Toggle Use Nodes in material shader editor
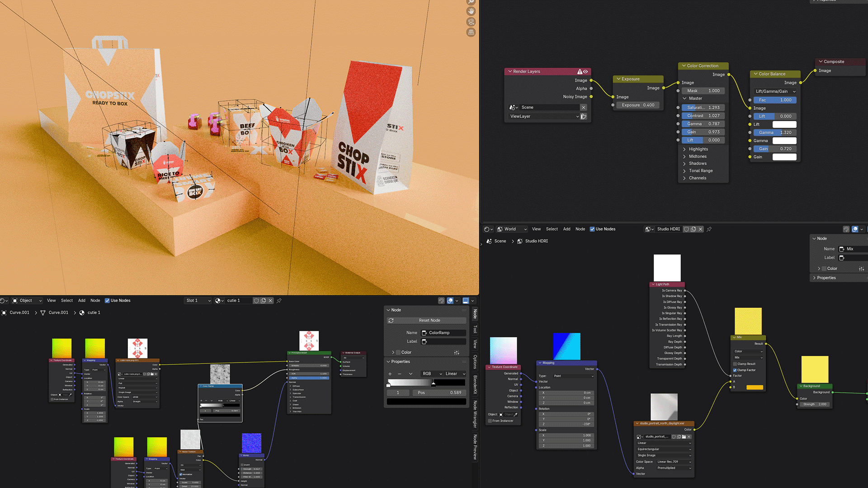868x488 pixels. pyautogui.click(x=107, y=300)
